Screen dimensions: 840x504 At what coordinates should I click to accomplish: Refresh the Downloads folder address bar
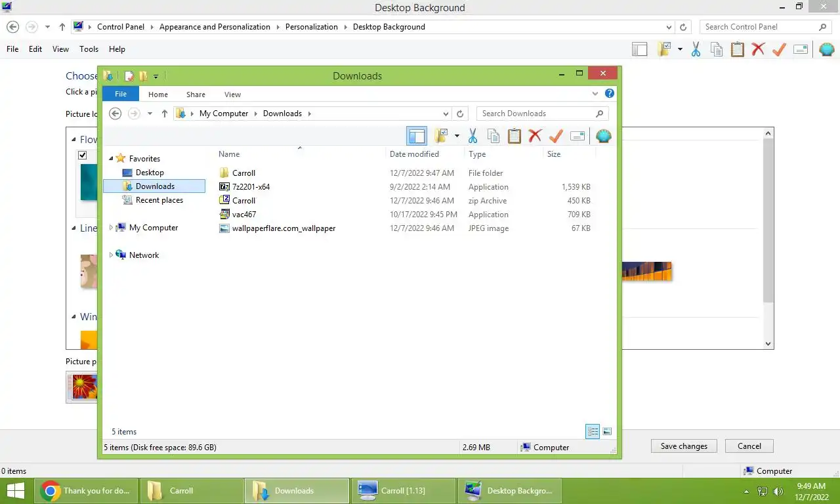click(461, 114)
